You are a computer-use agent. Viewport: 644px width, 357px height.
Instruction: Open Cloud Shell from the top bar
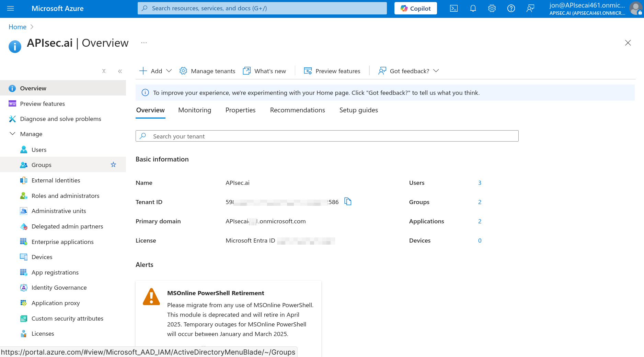(453, 9)
